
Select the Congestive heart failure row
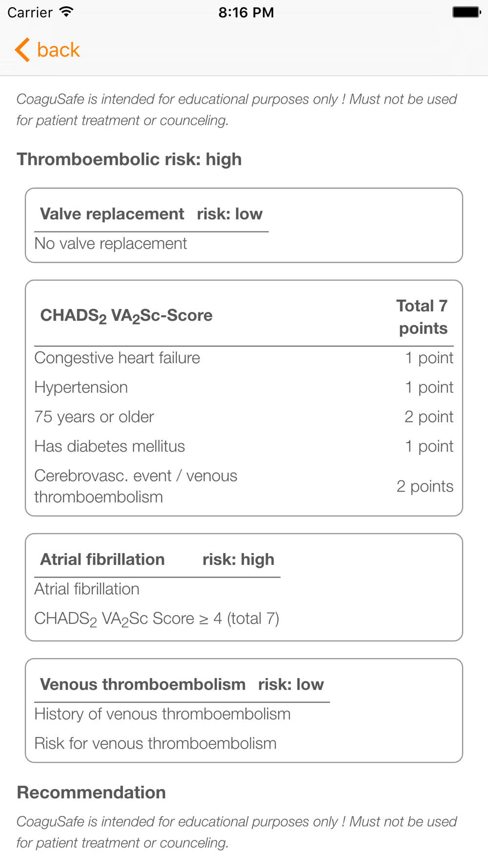pyautogui.click(x=244, y=358)
